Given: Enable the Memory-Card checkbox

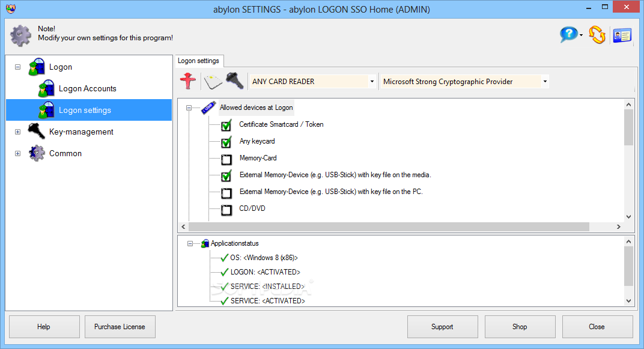Looking at the screenshot, I should click(226, 159).
